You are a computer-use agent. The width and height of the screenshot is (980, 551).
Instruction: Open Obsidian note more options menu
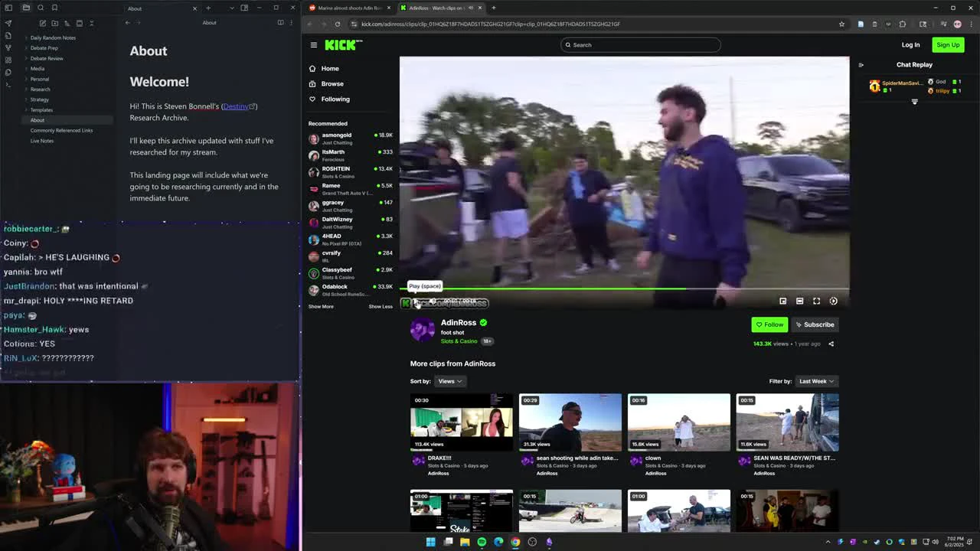click(x=291, y=22)
